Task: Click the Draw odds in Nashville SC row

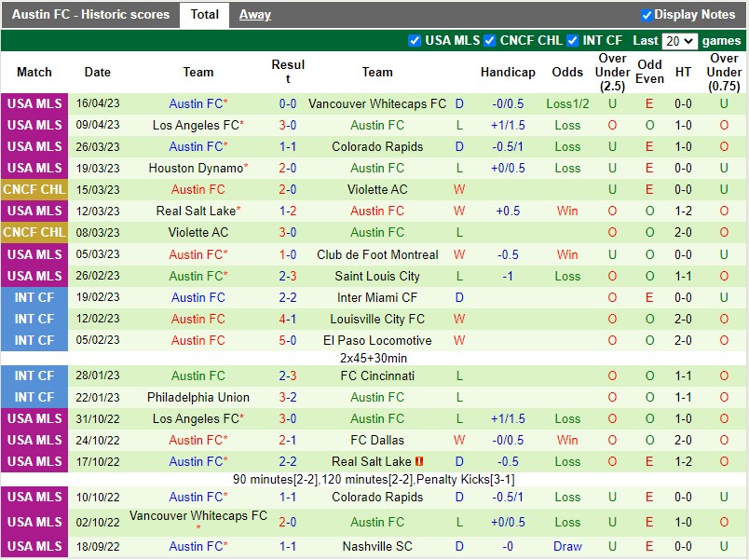Action: [567, 546]
